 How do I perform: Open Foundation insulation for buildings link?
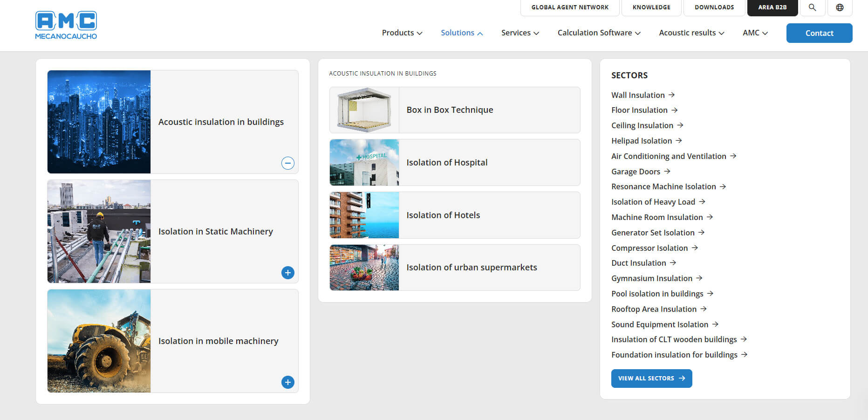point(679,355)
